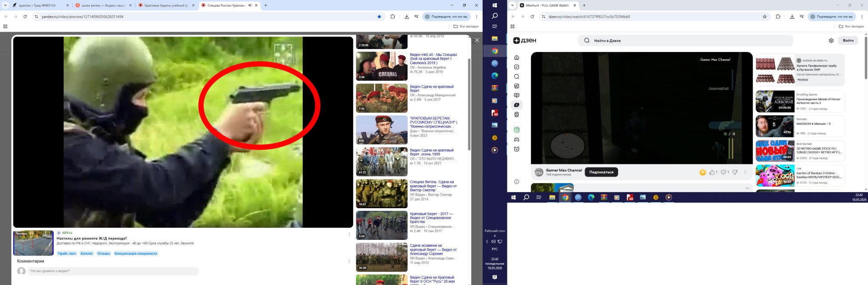Open the info circle icon in Dzen sidebar

(516, 182)
